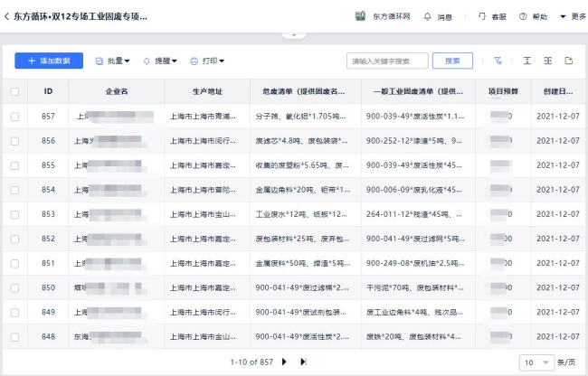Open the 打印 dropdown
This screenshot has height=376, width=588.
coord(207,61)
